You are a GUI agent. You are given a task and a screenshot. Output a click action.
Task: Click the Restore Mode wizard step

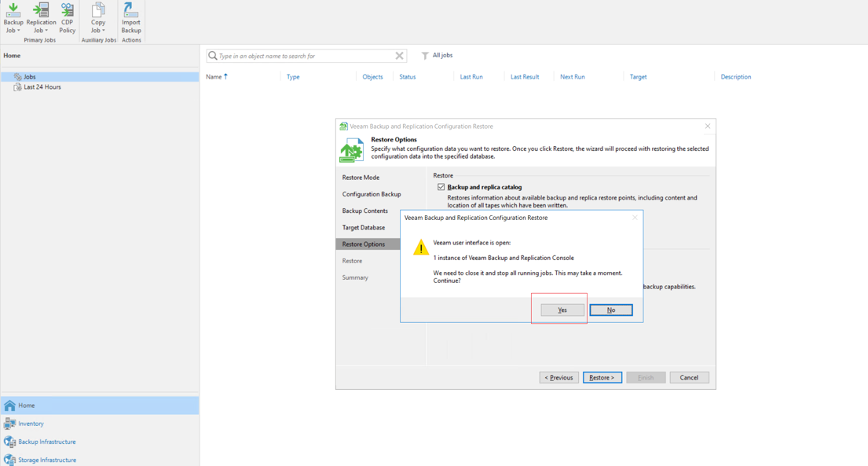[361, 178]
